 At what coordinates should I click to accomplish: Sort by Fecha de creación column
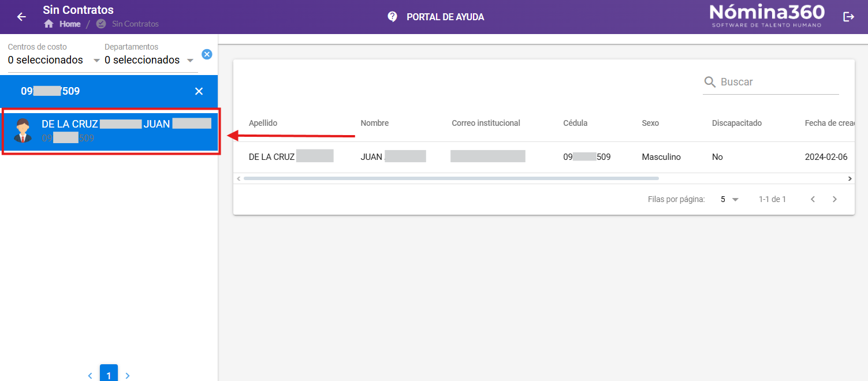829,123
